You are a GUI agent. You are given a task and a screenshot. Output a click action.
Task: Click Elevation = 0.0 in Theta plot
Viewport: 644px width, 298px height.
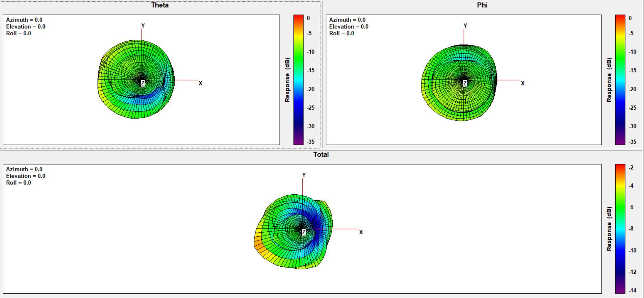tap(26, 27)
